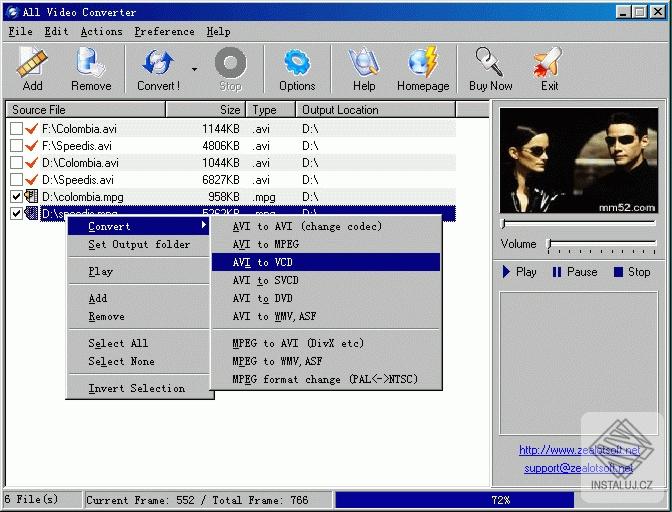The image size is (672, 512).
Task: Expand the dropdown arrow beside Convert!
Action: (194, 70)
